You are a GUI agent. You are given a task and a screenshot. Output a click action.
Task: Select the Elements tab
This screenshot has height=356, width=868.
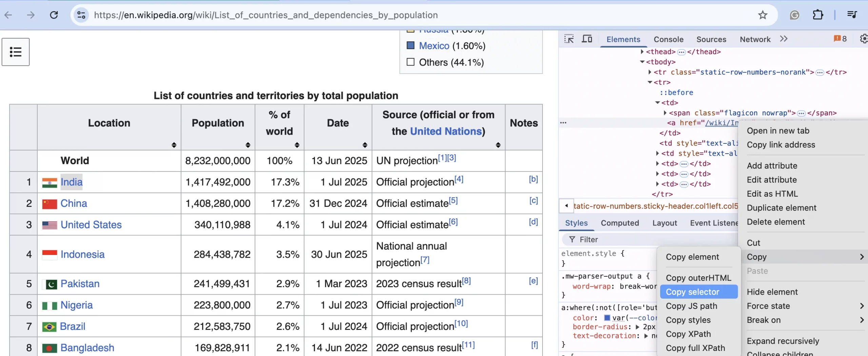pyautogui.click(x=623, y=39)
